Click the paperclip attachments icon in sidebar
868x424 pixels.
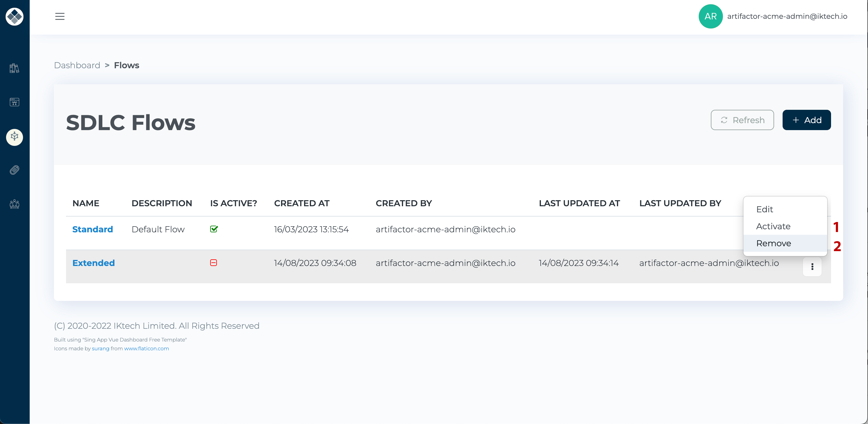click(x=14, y=170)
